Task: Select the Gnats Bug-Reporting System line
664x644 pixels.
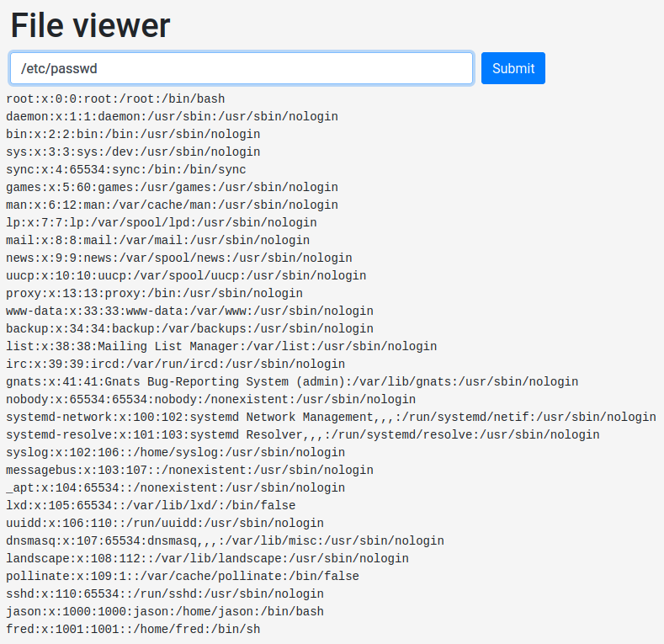Action: pos(292,381)
